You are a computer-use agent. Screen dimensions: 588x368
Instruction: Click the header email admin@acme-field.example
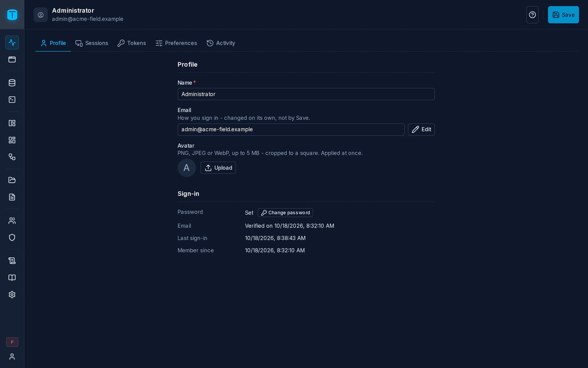[87, 19]
